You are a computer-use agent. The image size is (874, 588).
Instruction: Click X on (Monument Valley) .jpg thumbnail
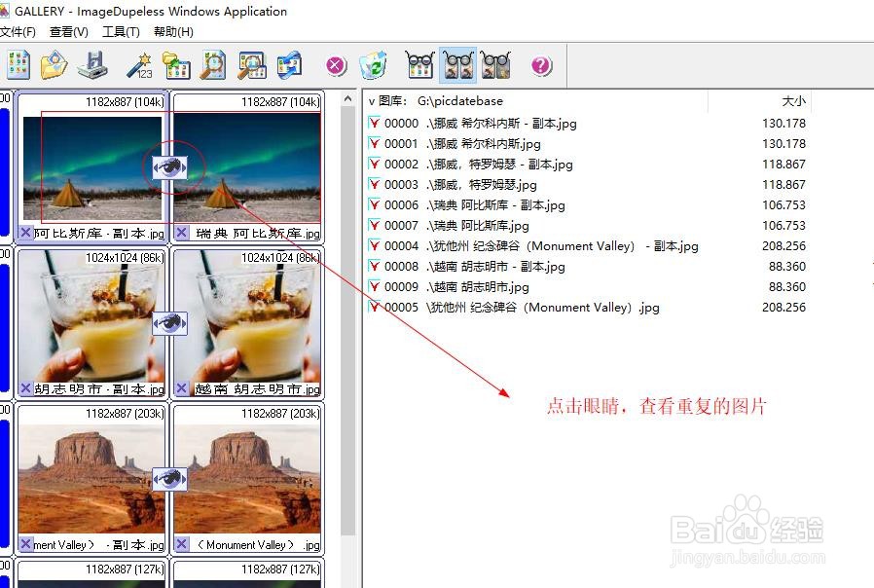coord(181,544)
